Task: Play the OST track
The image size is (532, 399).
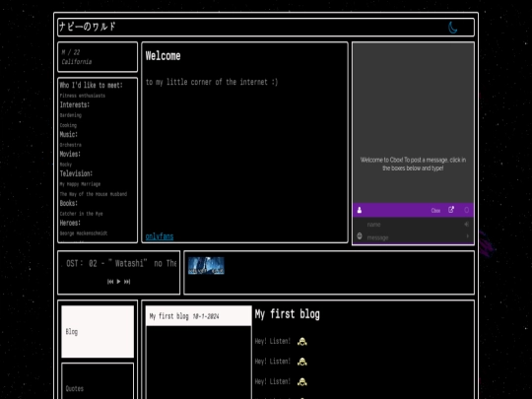Action: point(118,281)
